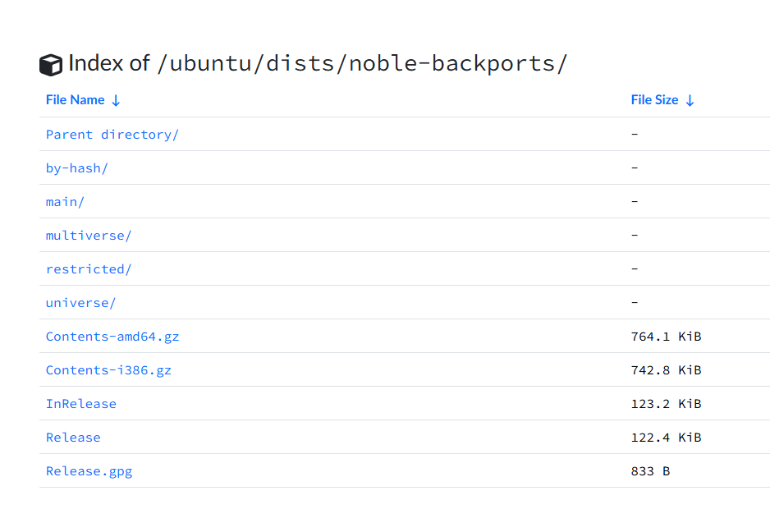Download the Release.gpg signature file
Image resolution: width=770 pixels, height=532 pixels.
[89, 471]
